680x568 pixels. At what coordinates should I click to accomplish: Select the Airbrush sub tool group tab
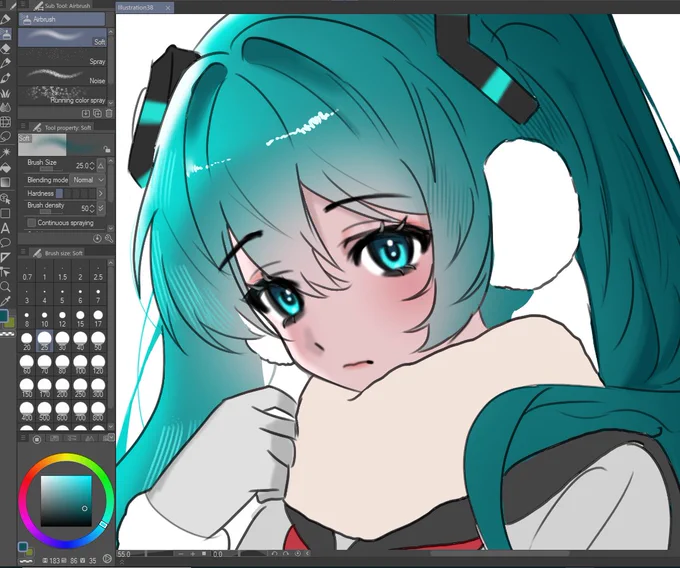[x=62, y=19]
